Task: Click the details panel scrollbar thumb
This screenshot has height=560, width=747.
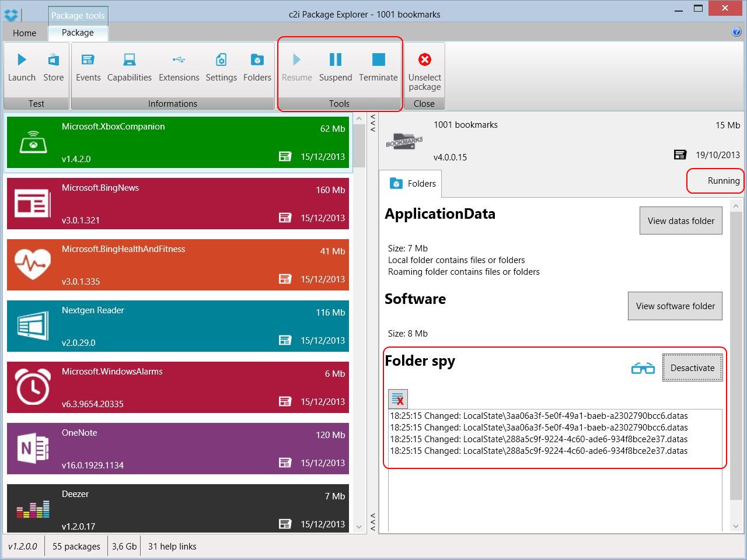Action: pyautogui.click(x=736, y=355)
